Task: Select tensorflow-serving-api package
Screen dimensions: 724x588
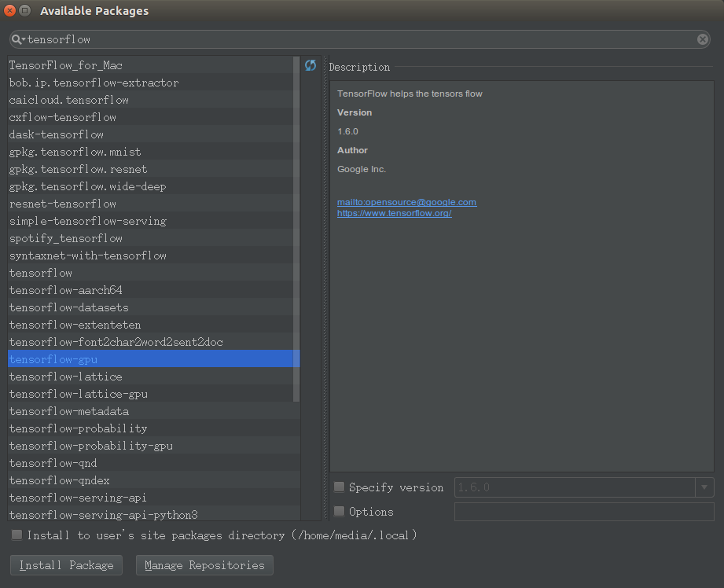Action: (154, 498)
